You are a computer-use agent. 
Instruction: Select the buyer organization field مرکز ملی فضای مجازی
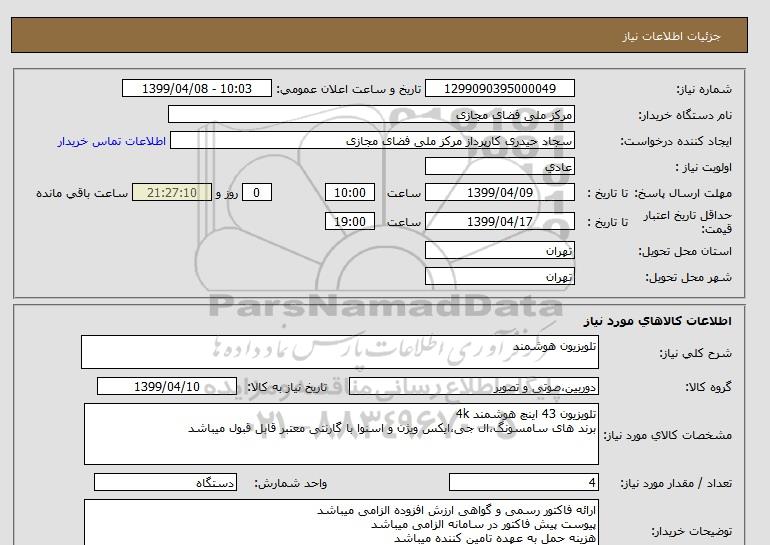click(371, 114)
